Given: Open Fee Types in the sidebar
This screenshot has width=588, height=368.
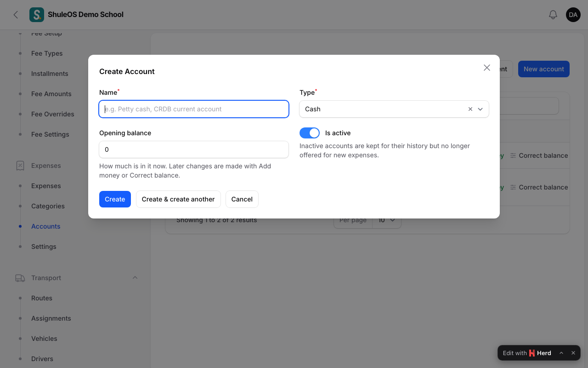Looking at the screenshot, I should pos(47,53).
